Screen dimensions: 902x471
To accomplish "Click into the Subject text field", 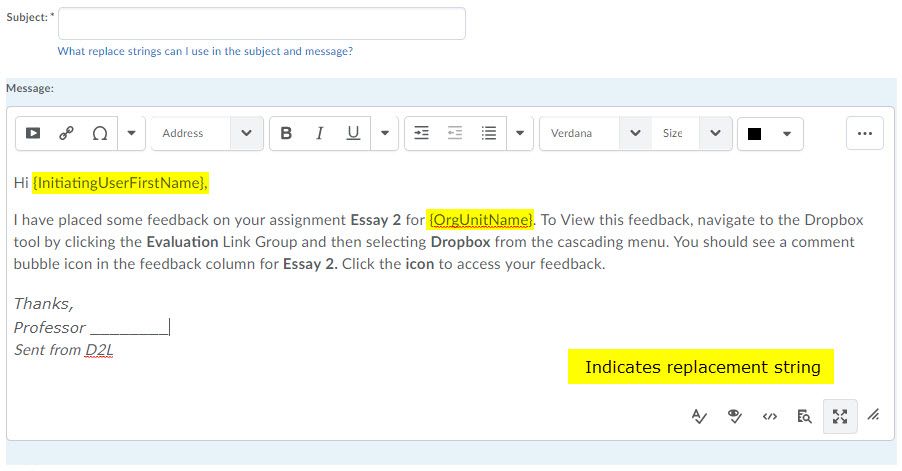I will click(x=262, y=24).
